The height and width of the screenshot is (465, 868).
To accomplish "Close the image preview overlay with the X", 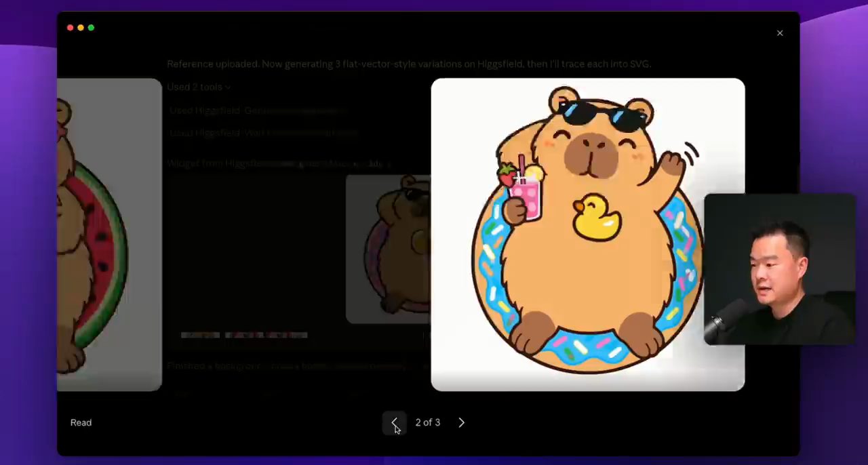I will (780, 33).
